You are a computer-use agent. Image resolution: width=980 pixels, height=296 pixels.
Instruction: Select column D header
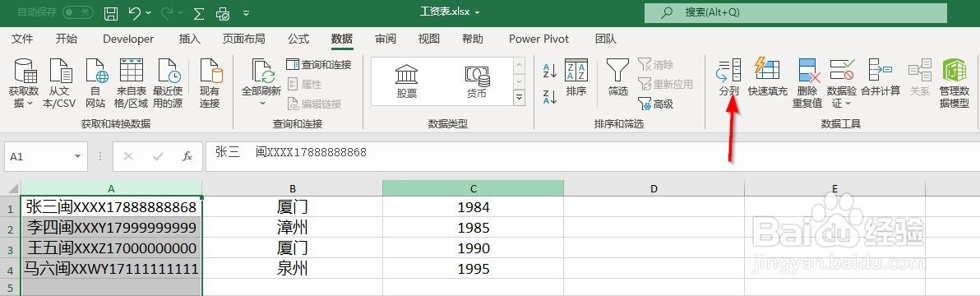click(x=654, y=188)
